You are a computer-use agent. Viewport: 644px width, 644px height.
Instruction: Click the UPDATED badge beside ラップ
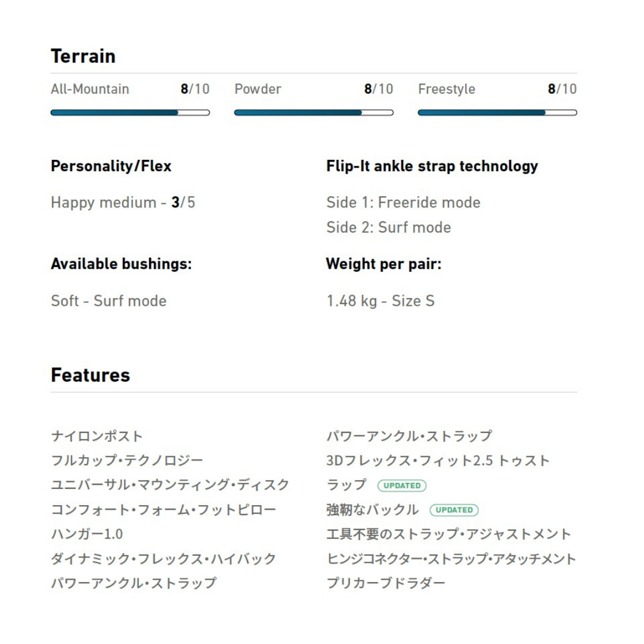(402, 485)
